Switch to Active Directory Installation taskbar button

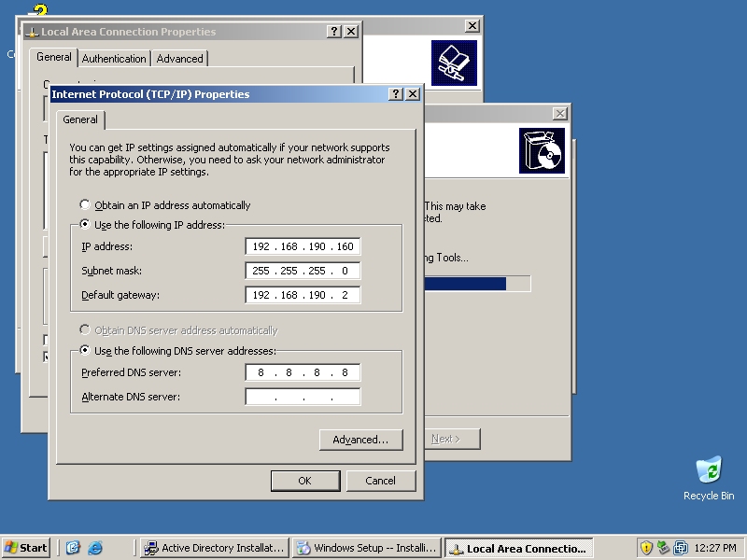coord(215,548)
